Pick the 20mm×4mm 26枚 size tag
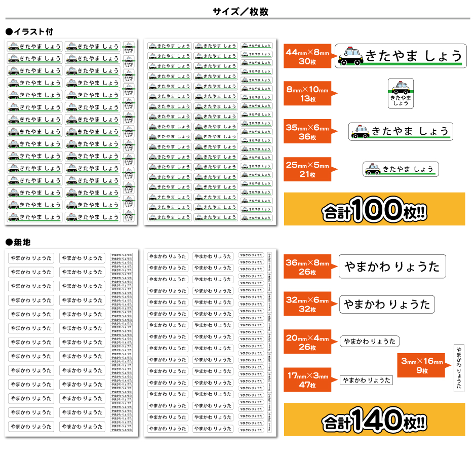The height and width of the screenshot is (456, 476). (x=307, y=342)
